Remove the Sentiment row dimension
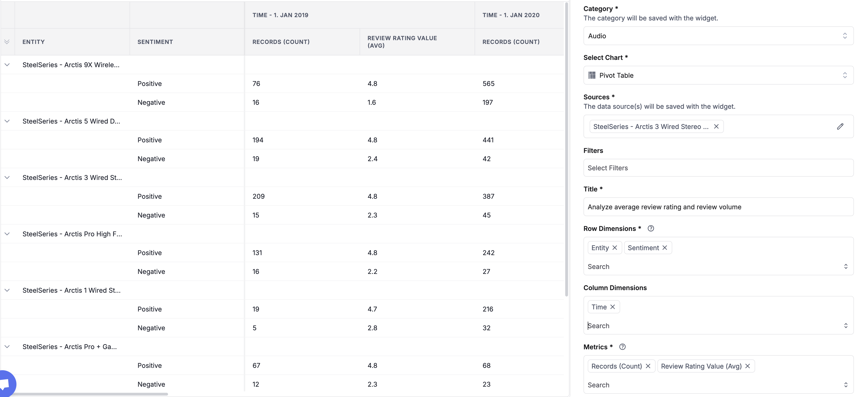 [664, 248]
